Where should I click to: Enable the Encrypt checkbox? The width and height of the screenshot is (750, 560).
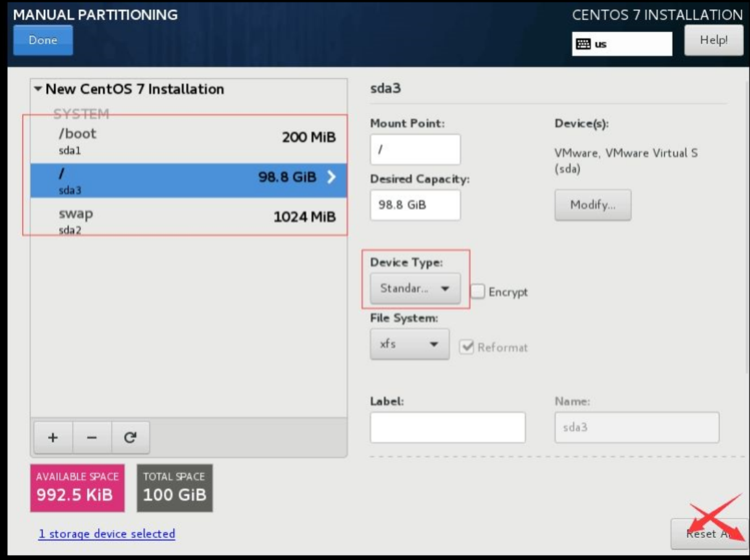click(478, 291)
